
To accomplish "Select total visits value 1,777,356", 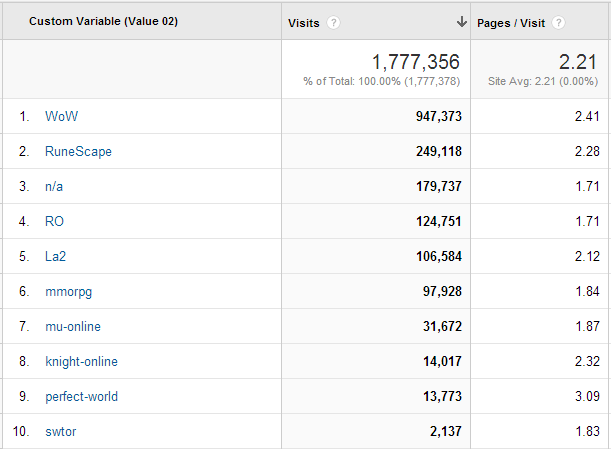I will pos(416,62).
